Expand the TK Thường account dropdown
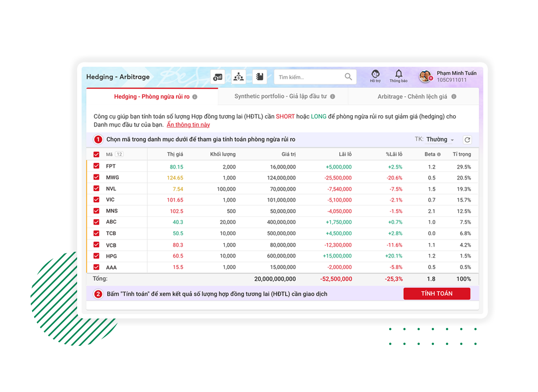538x392 pixels. (440, 140)
